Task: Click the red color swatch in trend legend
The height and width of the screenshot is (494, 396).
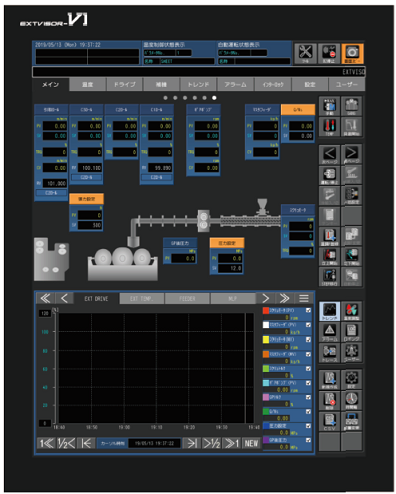Action: pos(266,310)
